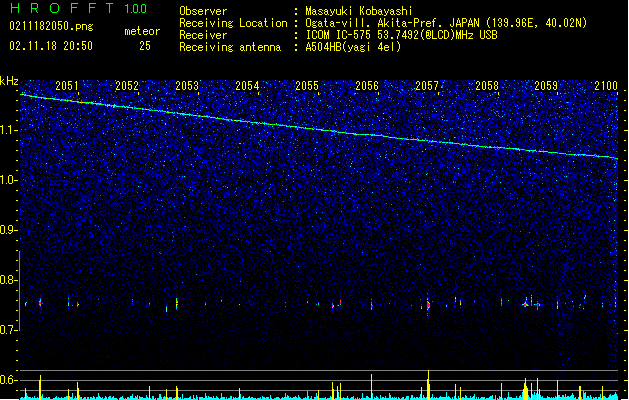This screenshot has height=400, width=629.
Task: Click the 1.0 kHz axis label
Action: (8, 180)
